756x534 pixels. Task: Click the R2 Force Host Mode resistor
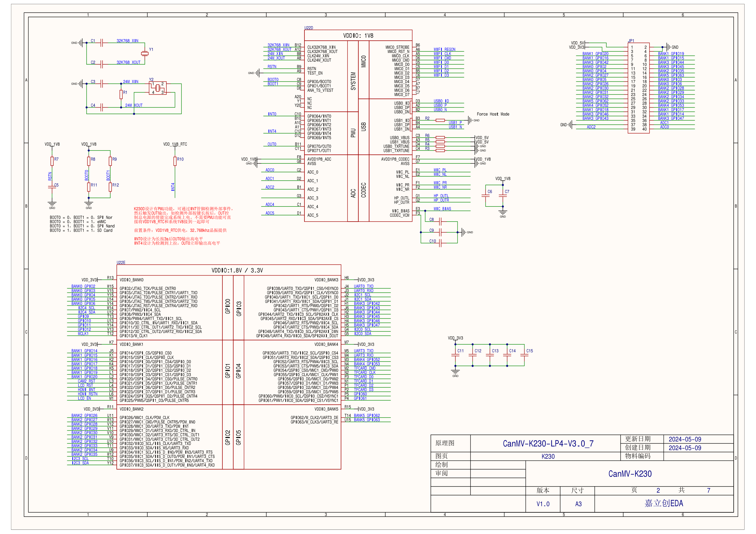coord(440,120)
